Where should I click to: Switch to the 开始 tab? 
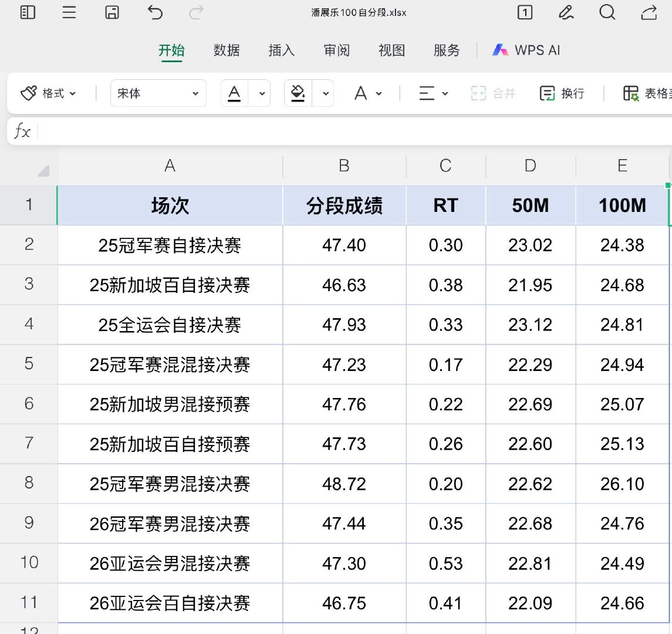pyautogui.click(x=171, y=50)
